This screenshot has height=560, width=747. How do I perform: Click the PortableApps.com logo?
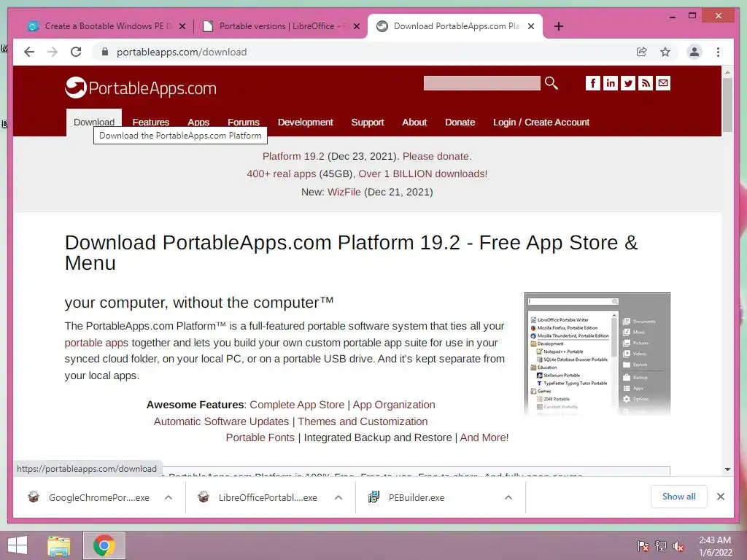[x=141, y=87]
